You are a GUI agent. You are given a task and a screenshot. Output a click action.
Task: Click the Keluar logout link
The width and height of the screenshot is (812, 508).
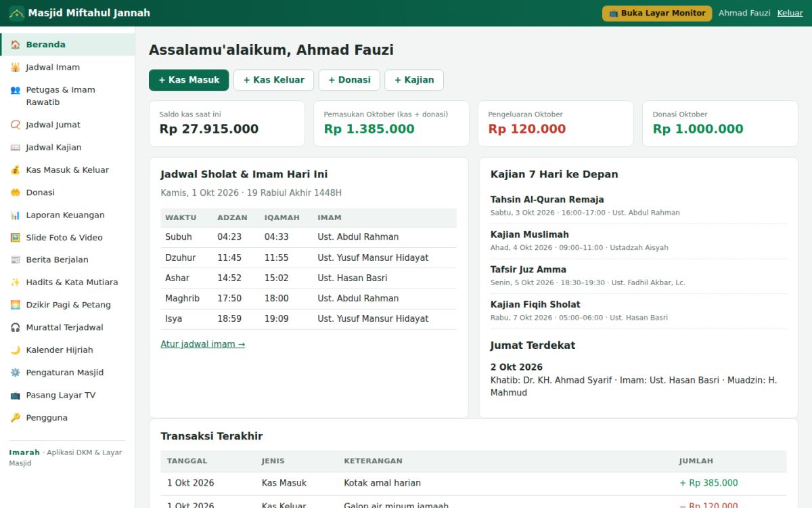790,13
